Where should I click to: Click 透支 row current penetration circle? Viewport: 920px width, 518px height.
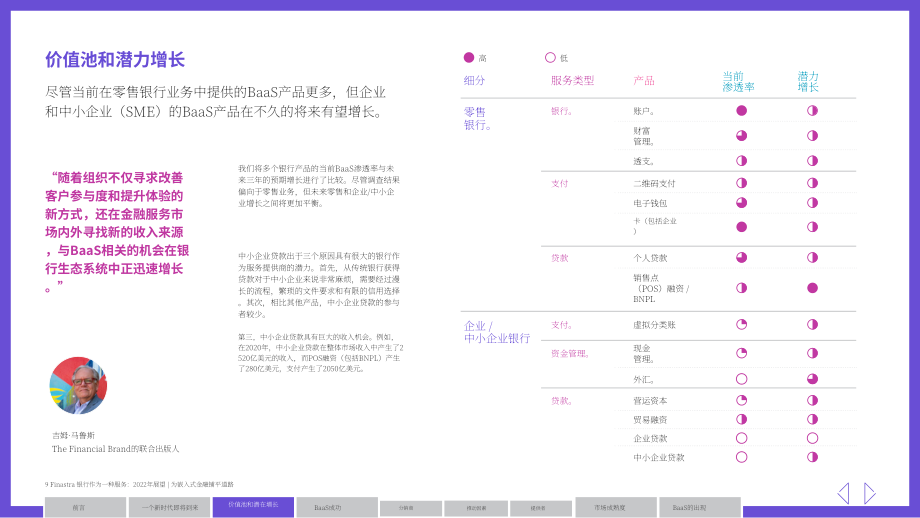742,161
